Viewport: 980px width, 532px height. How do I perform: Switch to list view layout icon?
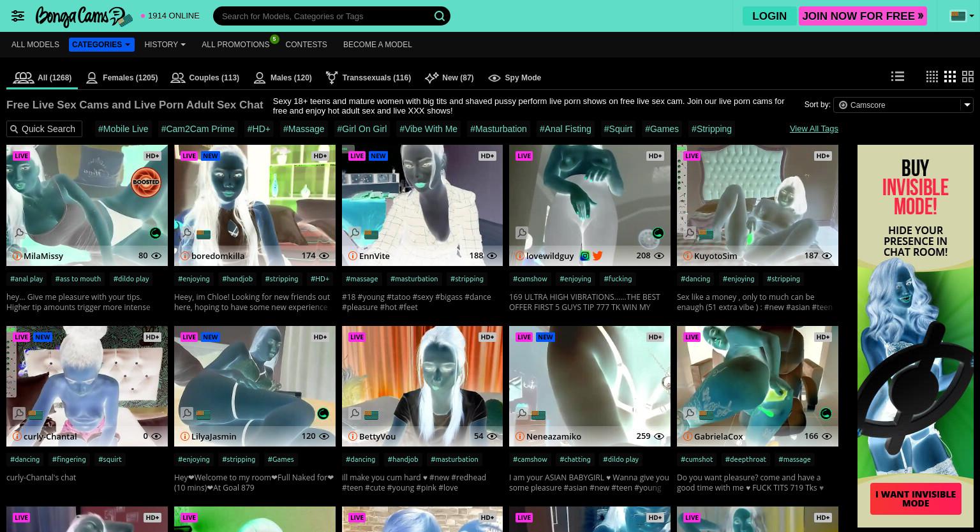(898, 77)
